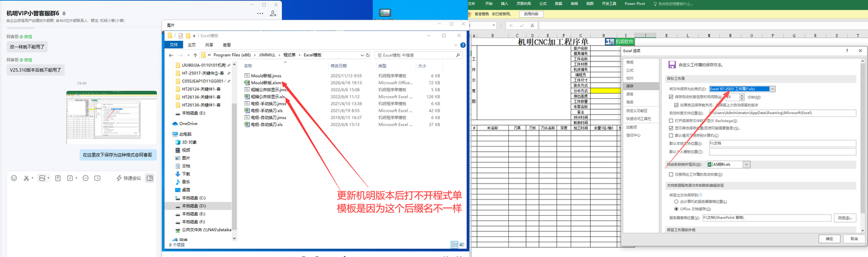
Task: Click the fx insert function icon in Excel
Action: [x=532, y=25]
